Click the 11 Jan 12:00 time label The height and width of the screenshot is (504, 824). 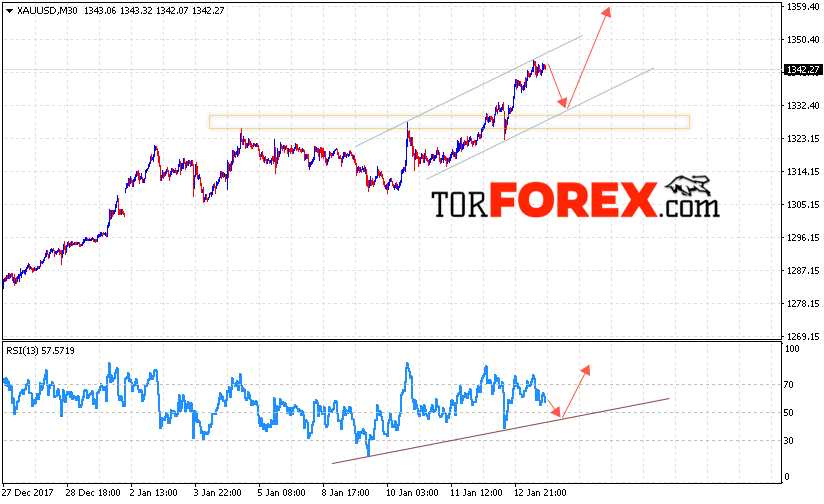click(477, 493)
